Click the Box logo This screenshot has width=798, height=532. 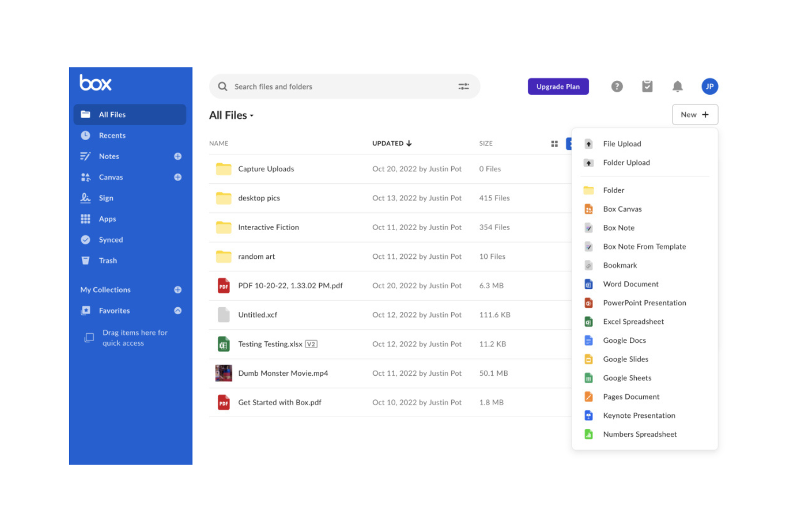coord(95,82)
